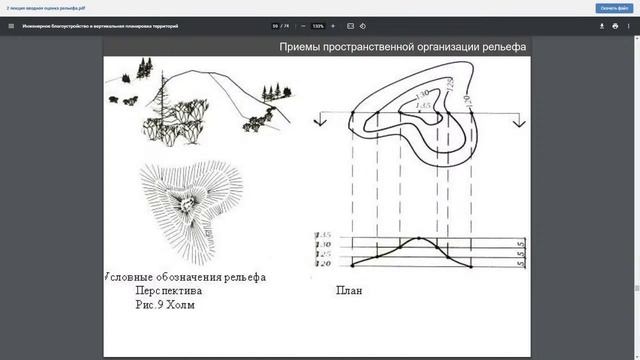The image size is (640, 360).
Task: Click the slide heading 'Приемы пространственной организации рельефа'
Action: [x=402, y=47]
